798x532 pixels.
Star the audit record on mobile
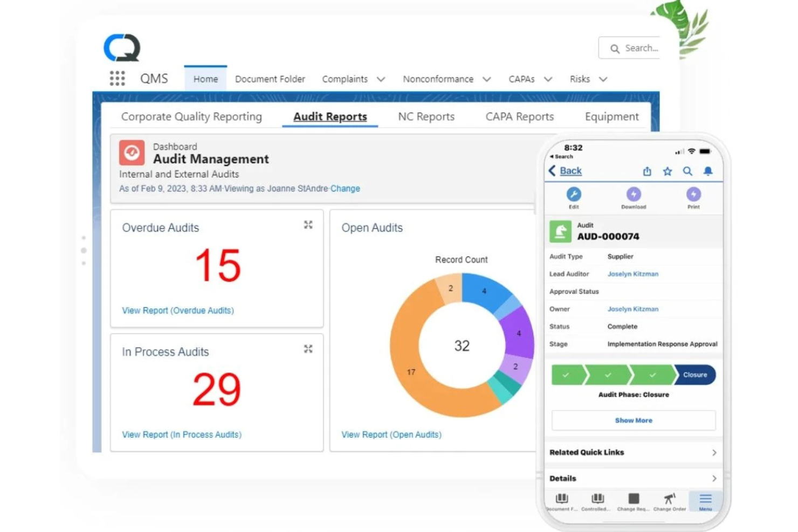click(668, 171)
